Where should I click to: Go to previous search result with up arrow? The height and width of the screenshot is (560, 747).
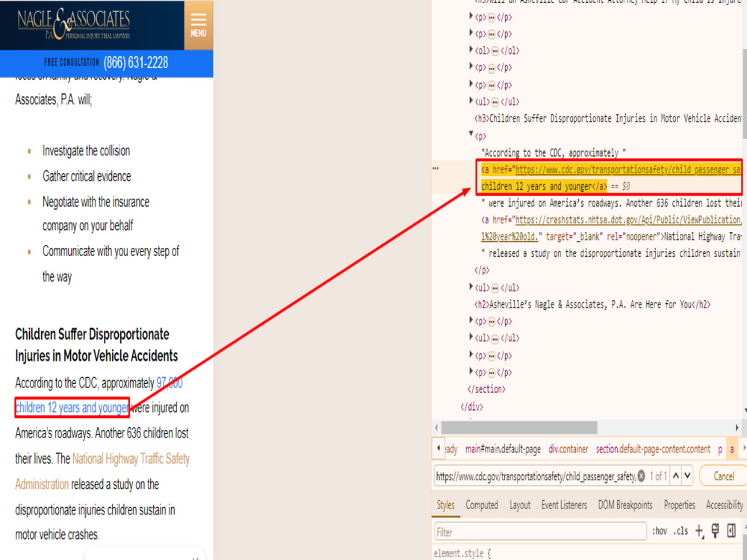coord(675,476)
